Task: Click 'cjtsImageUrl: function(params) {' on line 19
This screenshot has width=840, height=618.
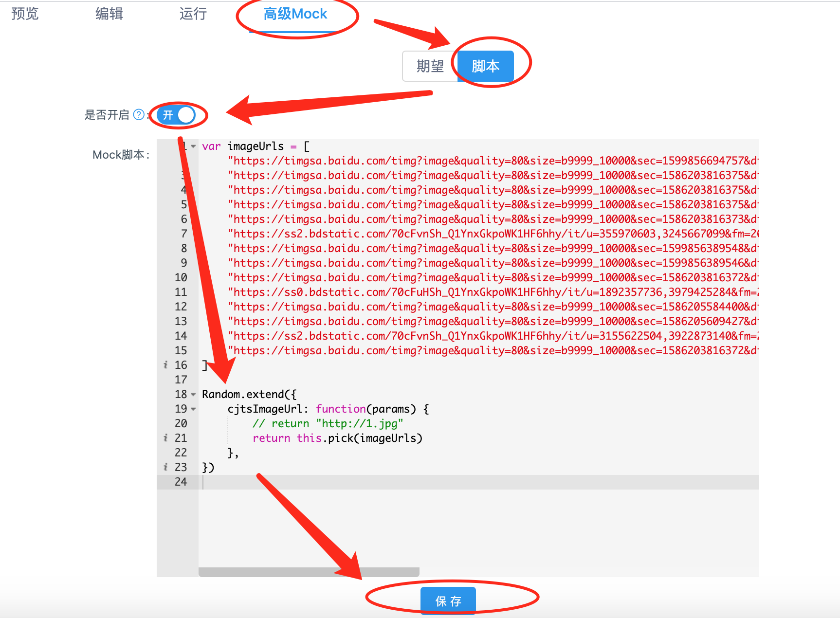Action: [329, 409]
